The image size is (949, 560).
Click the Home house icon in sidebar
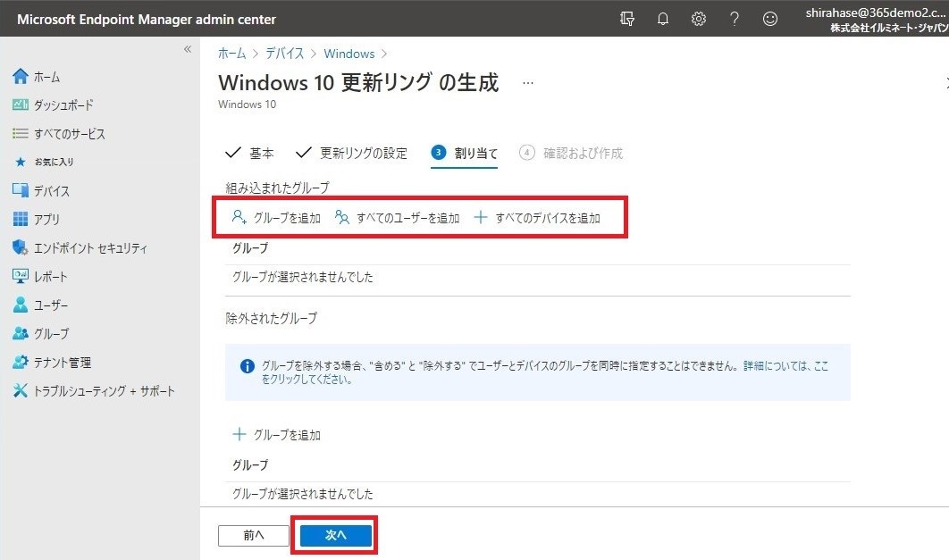coord(20,76)
